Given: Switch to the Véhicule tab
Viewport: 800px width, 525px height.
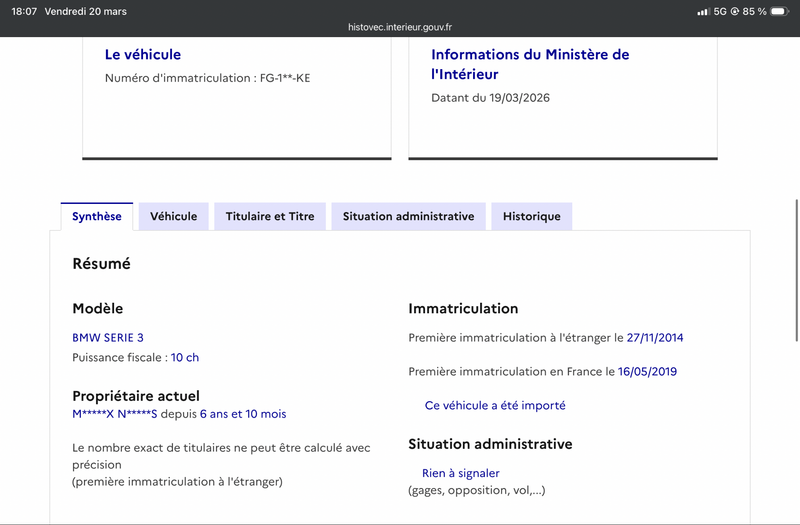Looking at the screenshot, I should (174, 216).
